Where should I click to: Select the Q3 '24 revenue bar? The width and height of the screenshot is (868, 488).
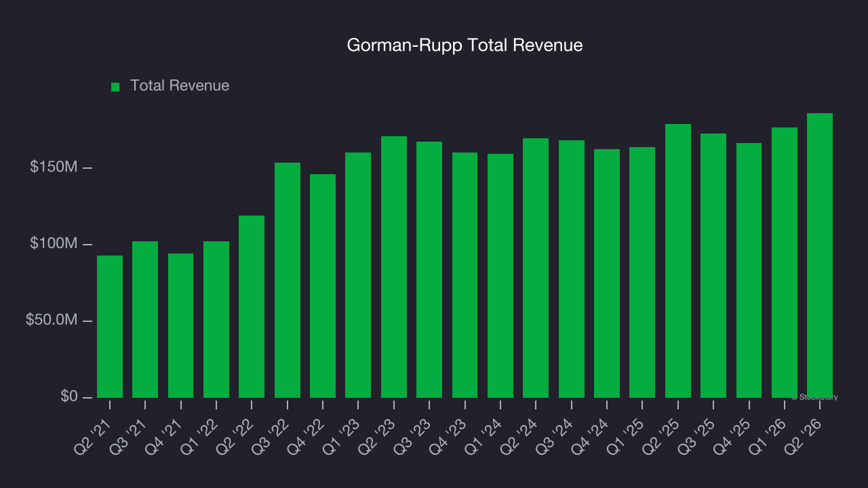click(x=572, y=269)
